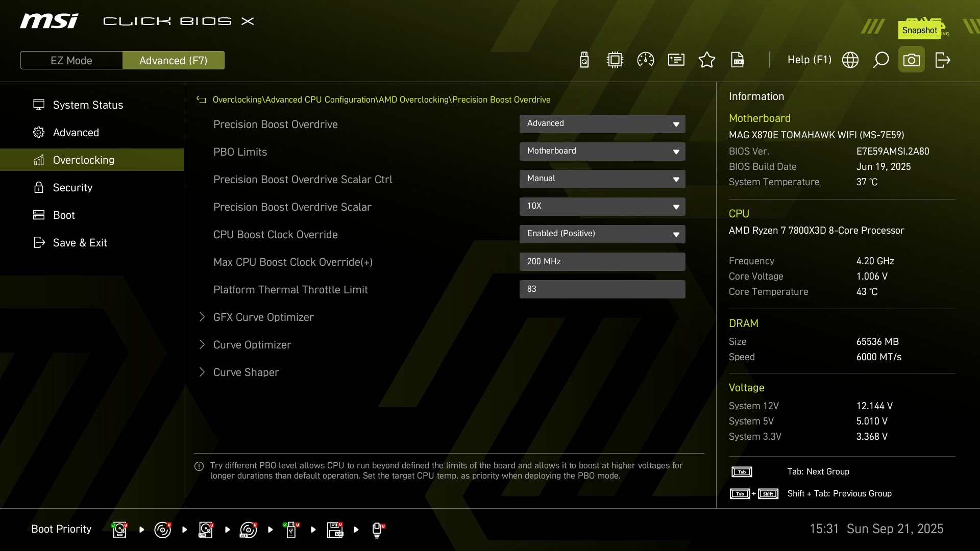
Task: Open CPU Boost Clock Override dropdown
Action: point(602,234)
